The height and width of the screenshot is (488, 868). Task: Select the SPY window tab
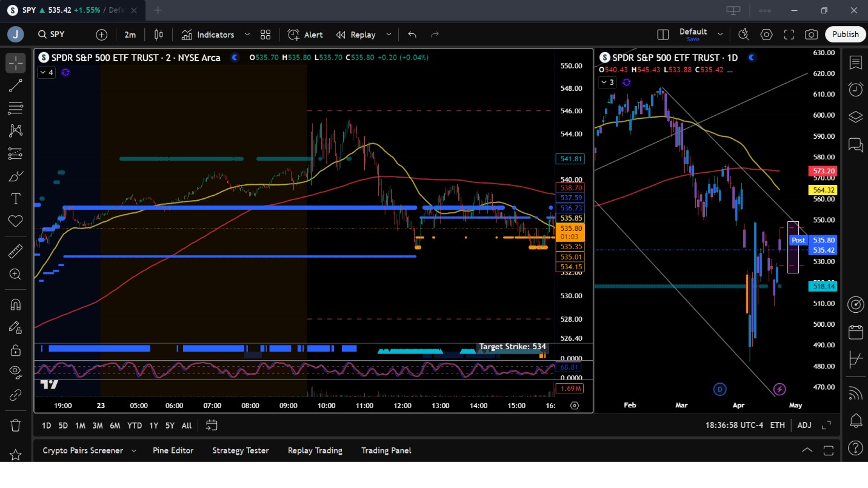click(73, 10)
